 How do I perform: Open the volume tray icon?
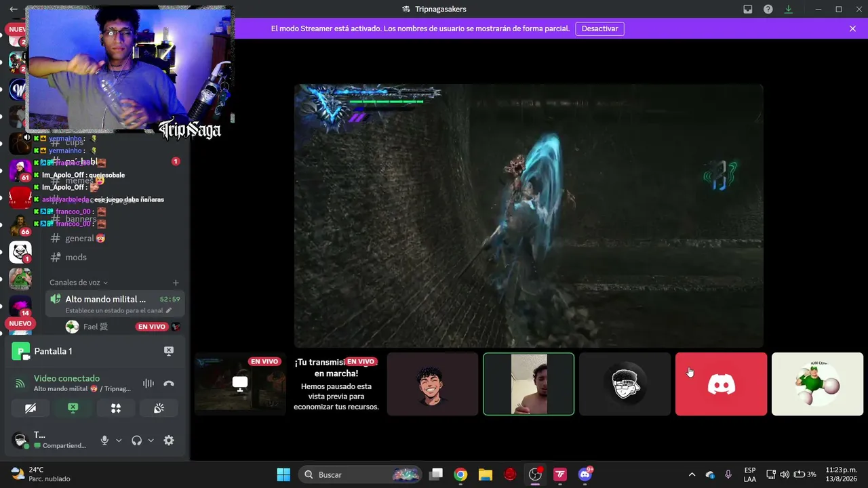(785, 474)
